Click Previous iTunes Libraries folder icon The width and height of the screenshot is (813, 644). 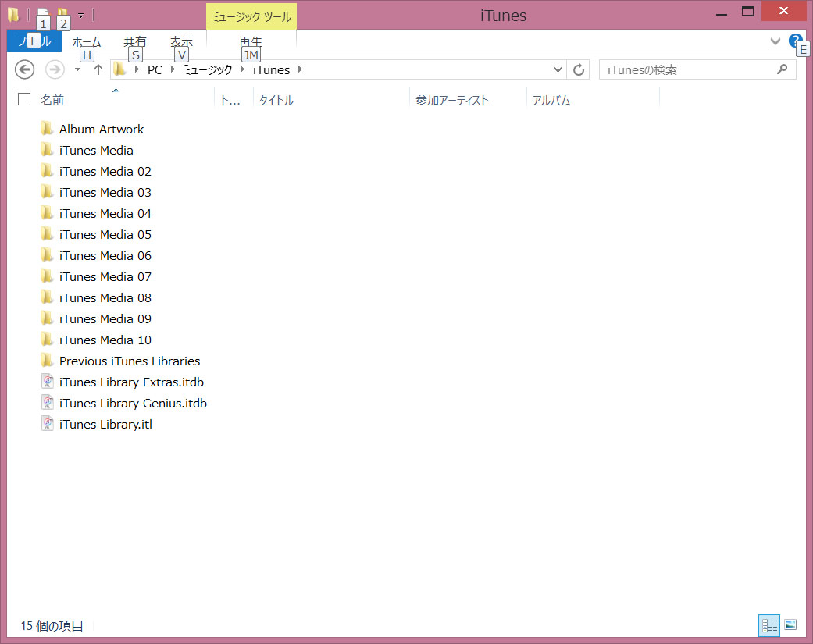(47, 361)
